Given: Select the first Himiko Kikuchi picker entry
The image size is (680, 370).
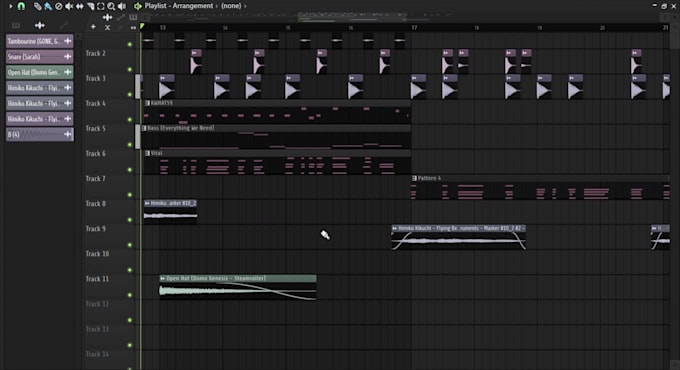Looking at the screenshot, I should (39, 88).
